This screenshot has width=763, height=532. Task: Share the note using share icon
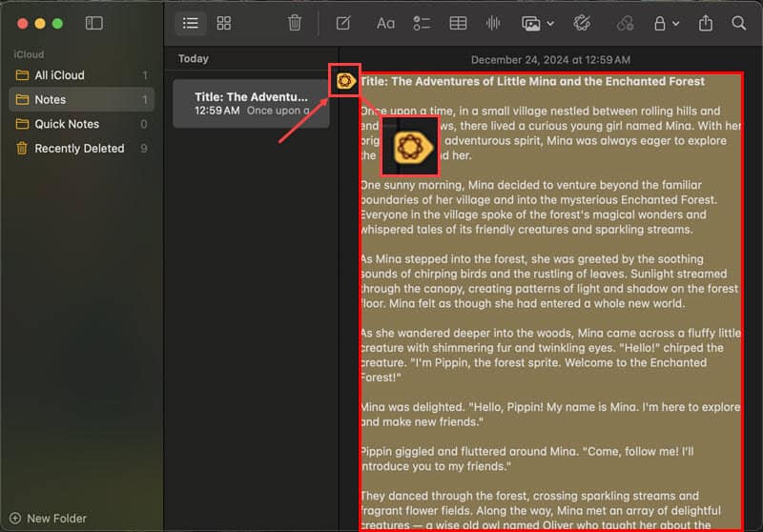(706, 23)
